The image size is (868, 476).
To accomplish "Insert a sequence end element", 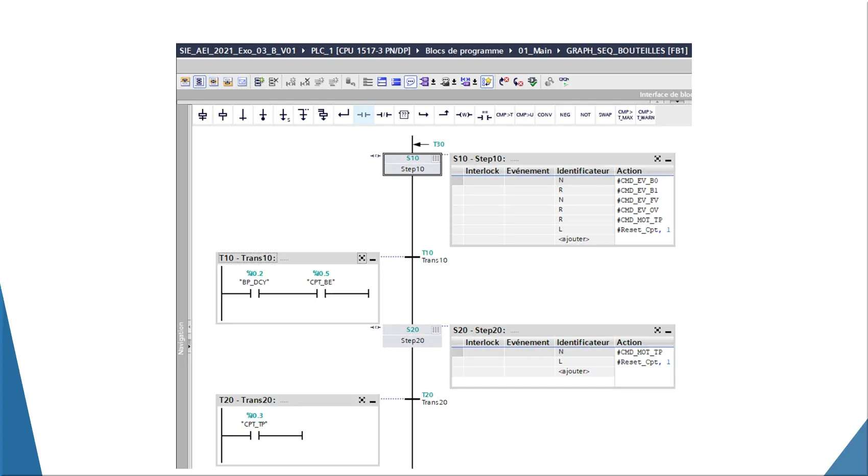I will pyautogui.click(x=263, y=115).
